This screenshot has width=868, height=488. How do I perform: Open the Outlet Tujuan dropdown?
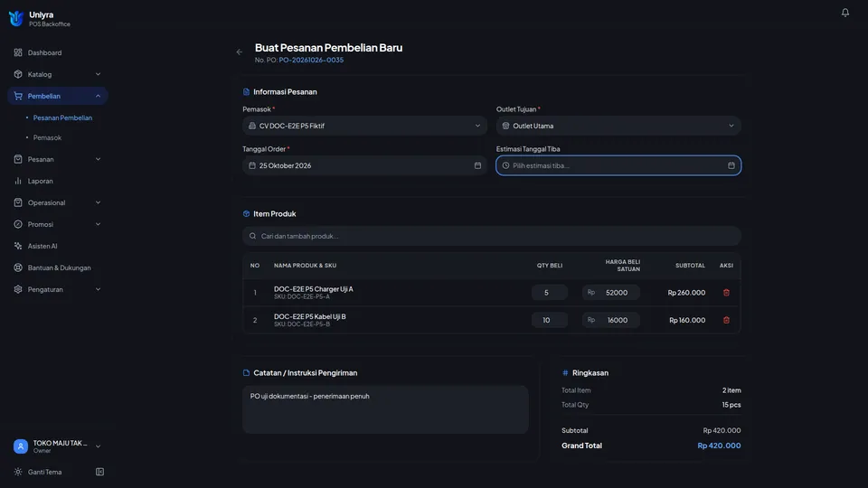point(618,126)
